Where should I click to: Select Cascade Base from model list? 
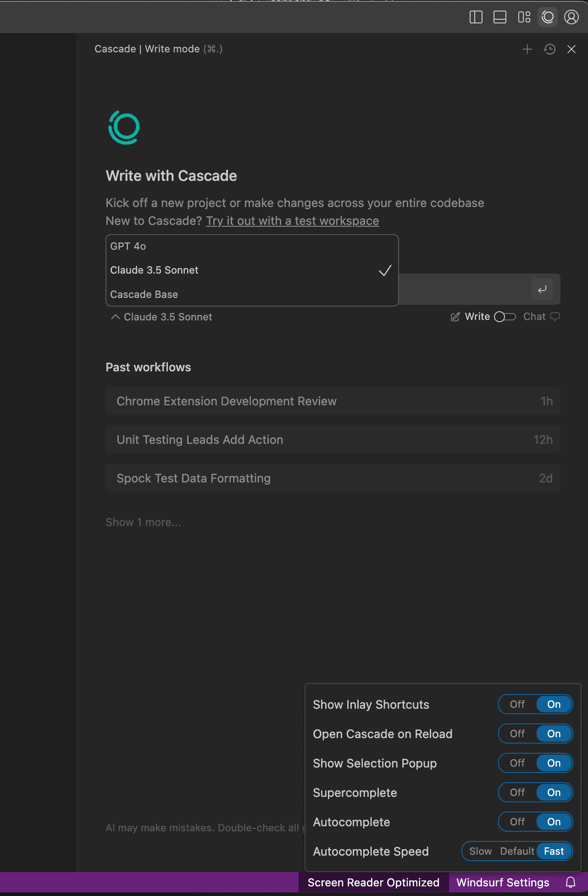click(252, 294)
